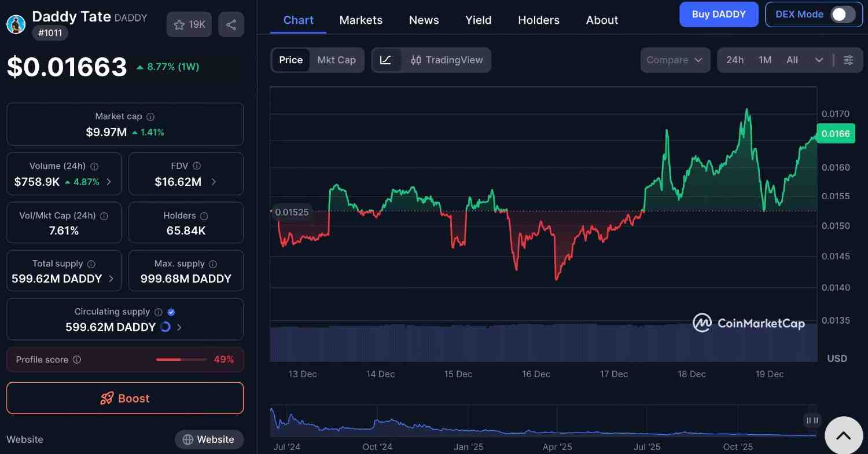868x454 pixels.
Task: Expand Circulating supply details arrow
Action: [179, 327]
